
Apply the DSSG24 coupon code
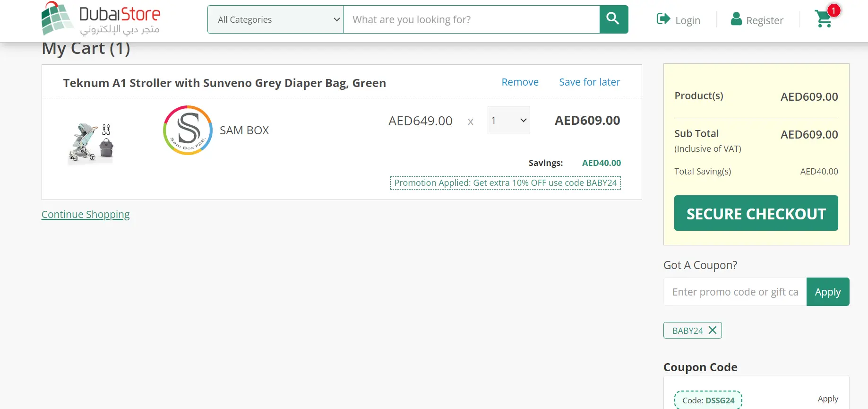pyautogui.click(x=828, y=399)
